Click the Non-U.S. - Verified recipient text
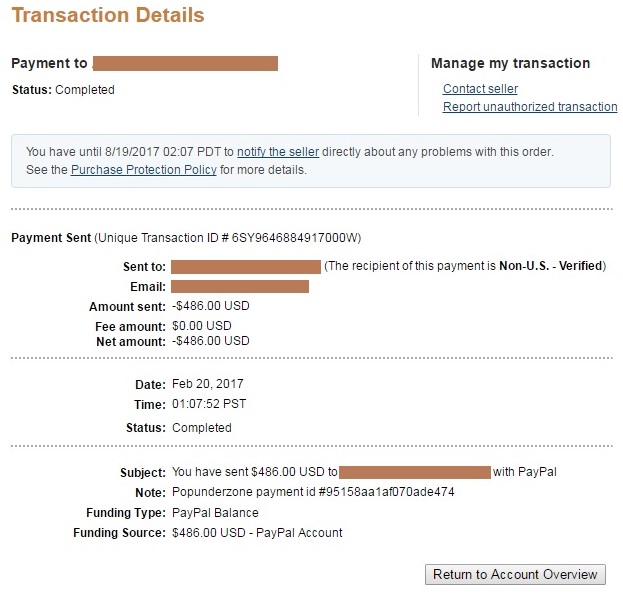This screenshot has width=623, height=596. click(x=551, y=265)
